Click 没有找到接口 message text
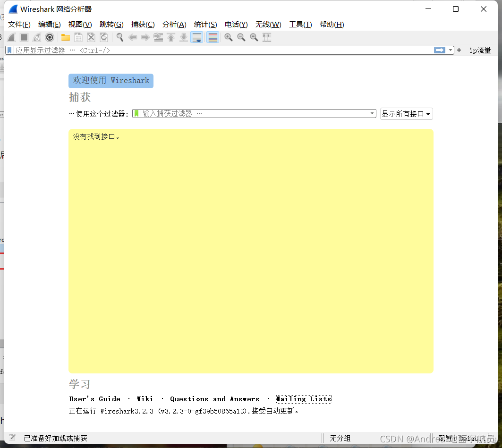 click(96, 136)
